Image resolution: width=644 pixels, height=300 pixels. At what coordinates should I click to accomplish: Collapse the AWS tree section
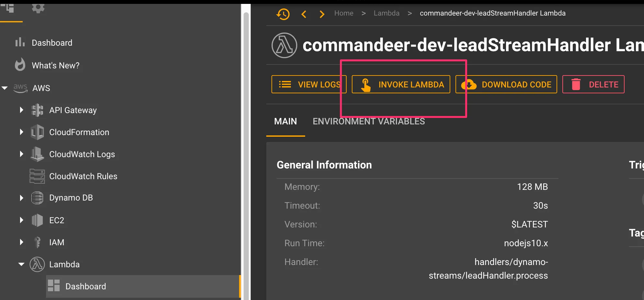(5, 88)
